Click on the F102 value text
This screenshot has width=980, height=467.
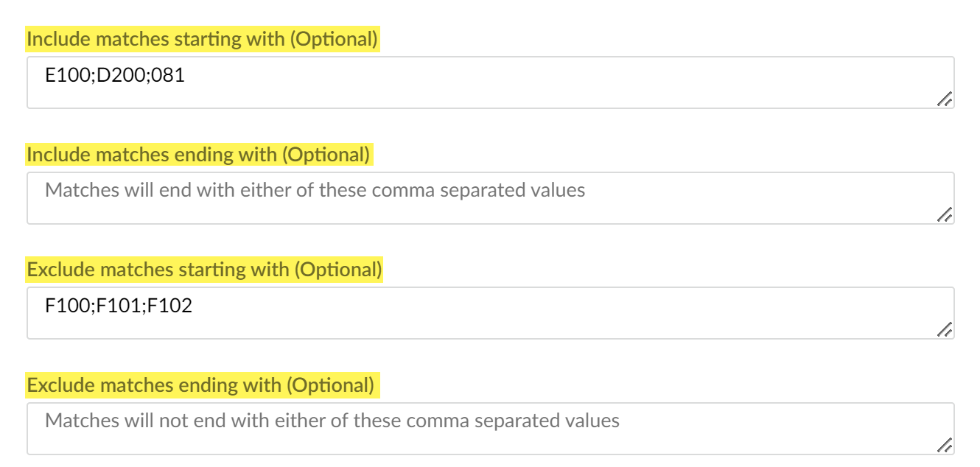click(x=169, y=305)
